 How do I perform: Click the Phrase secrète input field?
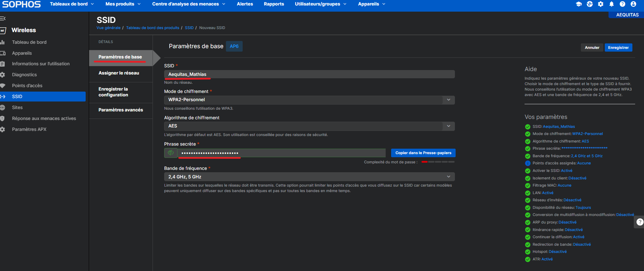pos(282,153)
